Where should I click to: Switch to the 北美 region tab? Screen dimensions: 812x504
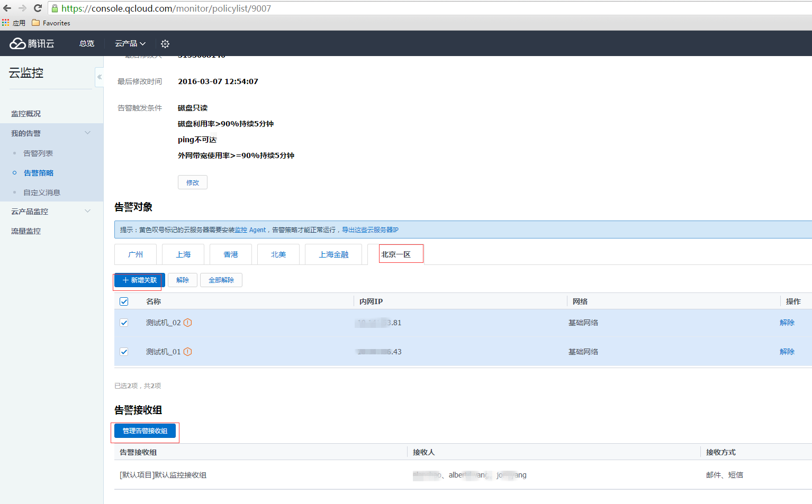(278, 254)
